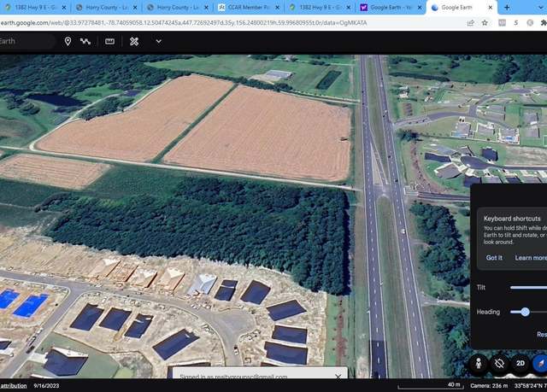Add a placemark with the pin tool
The height and width of the screenshot is (392, 547).
coord(68,42)
